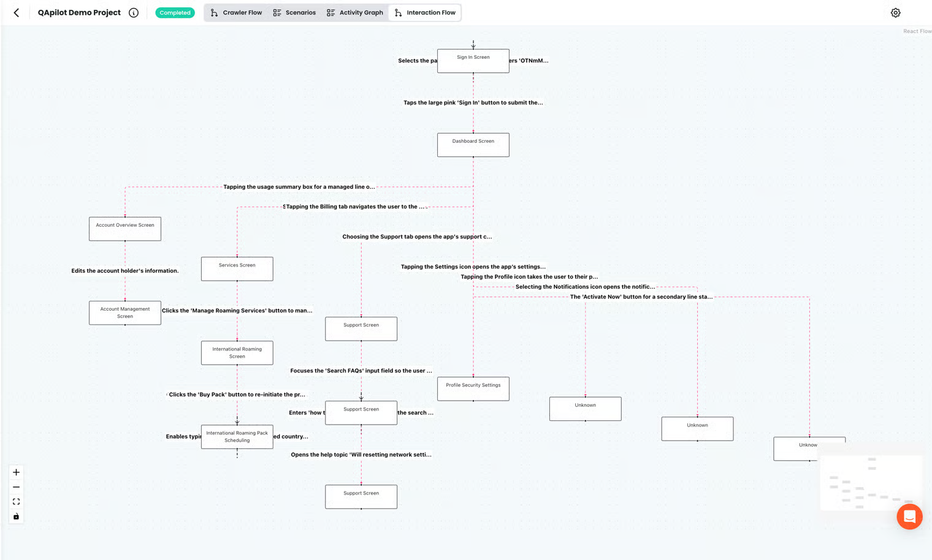Switch to Activity Graph tab
Image resolution: width=932 pixels, height=560 pixels.
355,13
